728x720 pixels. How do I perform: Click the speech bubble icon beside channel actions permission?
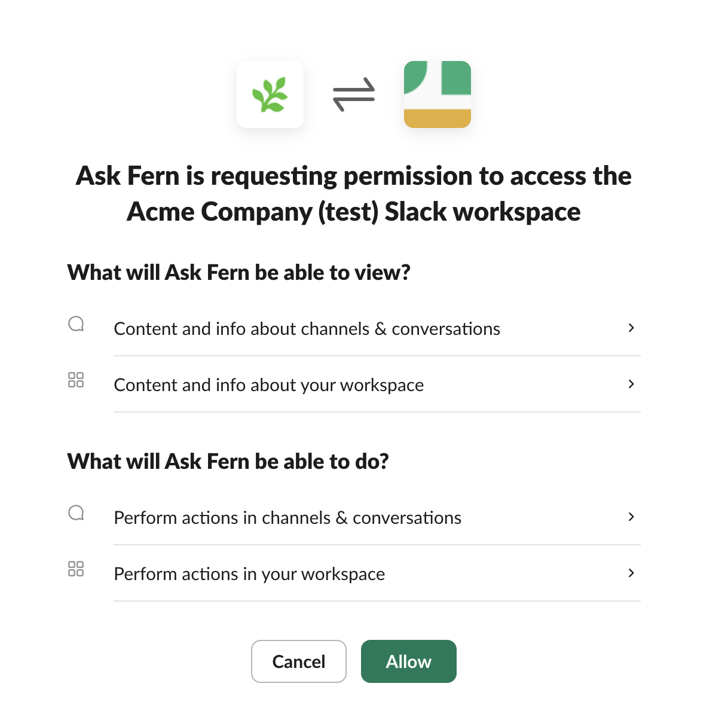pyautogui.click(x=76, y=512)
